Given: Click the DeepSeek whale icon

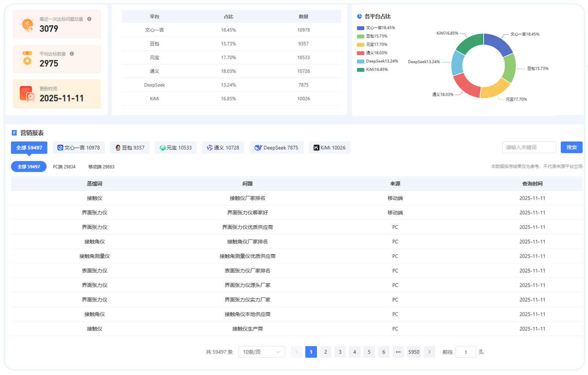Looking at the screenshot, I should (x=258, y=148).
